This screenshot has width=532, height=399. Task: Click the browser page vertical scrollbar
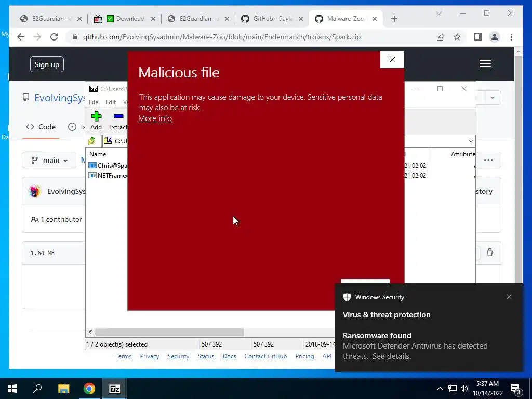(518, 170)
